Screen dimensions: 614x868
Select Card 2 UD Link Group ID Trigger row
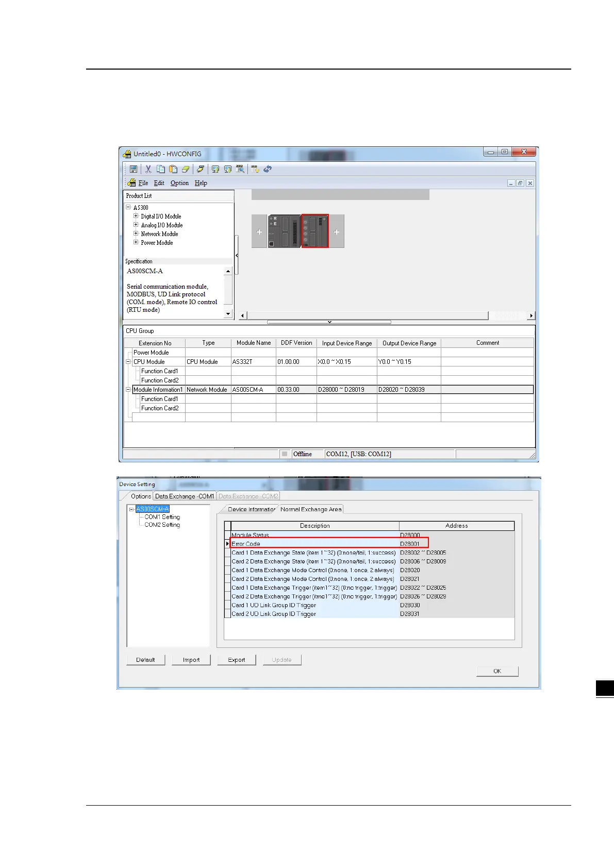point(369,614)
